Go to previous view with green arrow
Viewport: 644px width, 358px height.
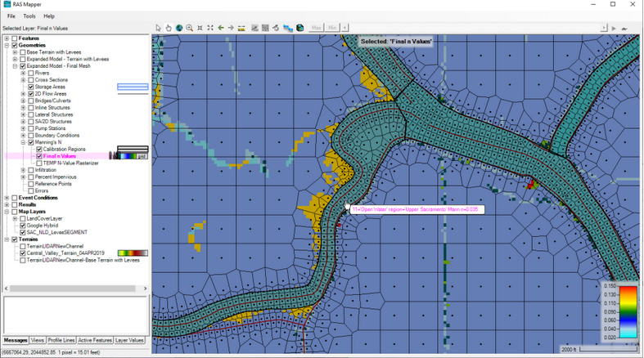221,28
